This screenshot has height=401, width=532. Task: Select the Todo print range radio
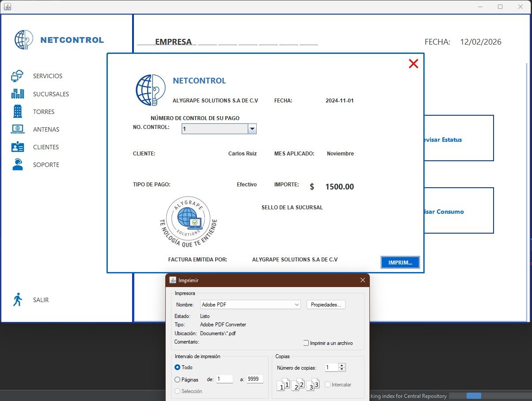[178, 367]
